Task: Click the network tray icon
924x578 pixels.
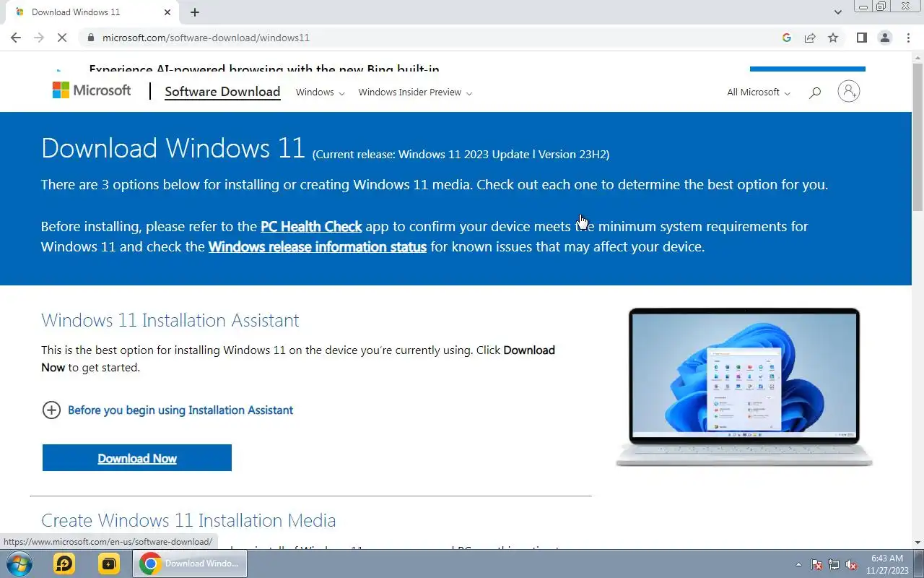Action: click(x=834, y=564)
